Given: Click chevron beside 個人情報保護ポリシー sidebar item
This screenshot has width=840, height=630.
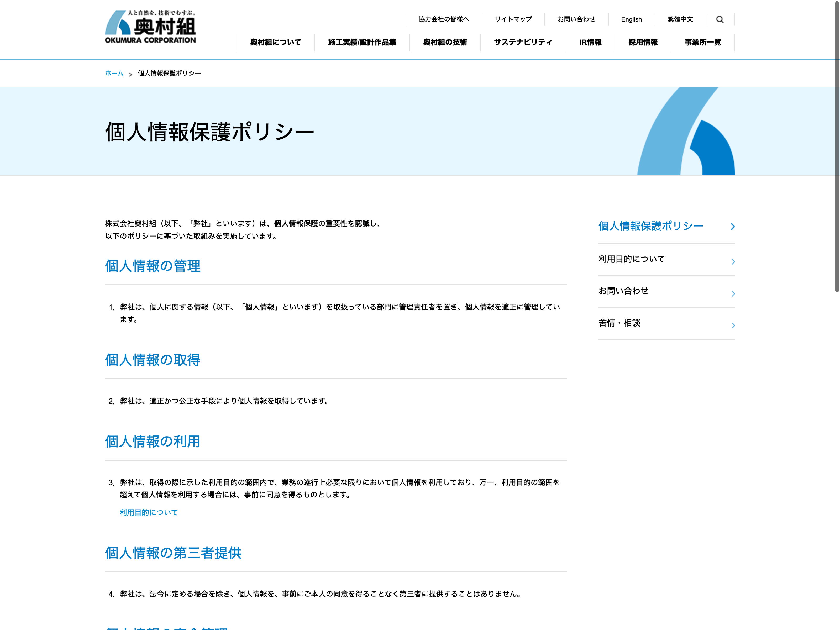Looking at the screenshot, I should [x=733, y=227].
